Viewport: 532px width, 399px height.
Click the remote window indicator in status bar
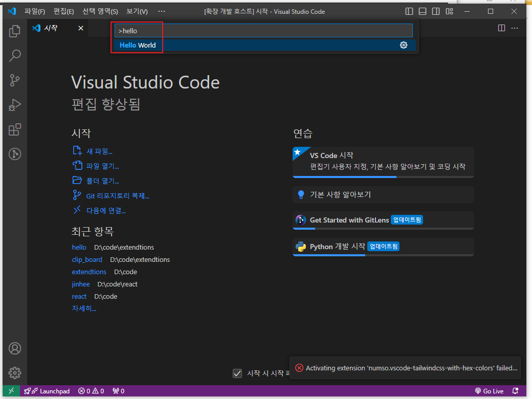[x=11, y=391]
